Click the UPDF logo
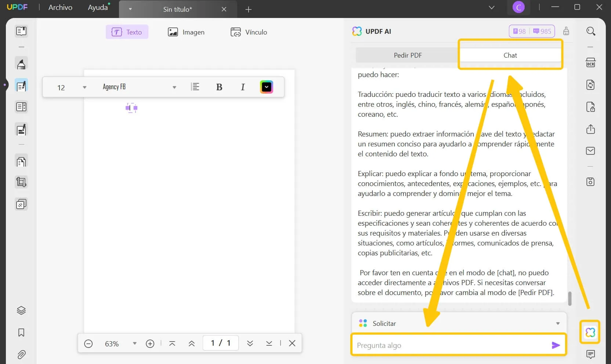Image resolution: width=611 pixels, height=364 pixels. [17, 7]
